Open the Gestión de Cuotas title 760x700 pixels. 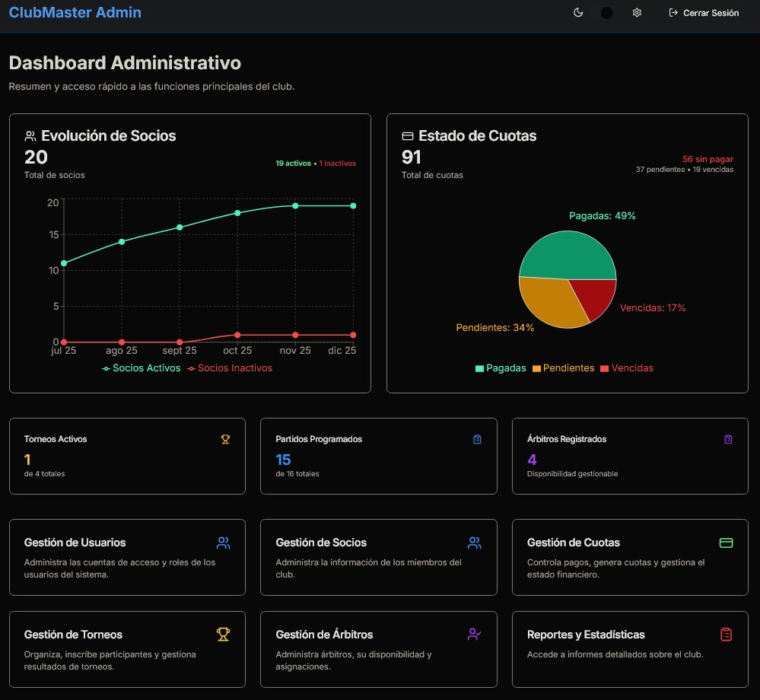click(x=574, y=542)
